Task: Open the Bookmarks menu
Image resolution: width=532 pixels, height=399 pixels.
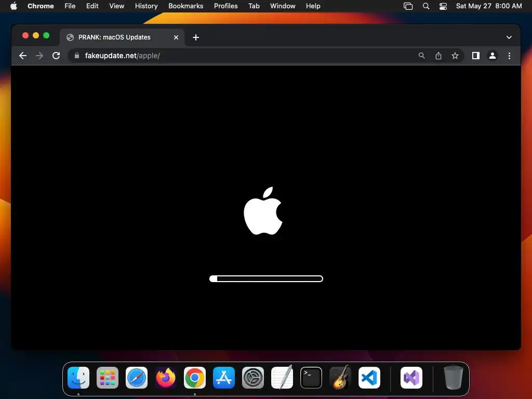Action: tap(185, 6)
